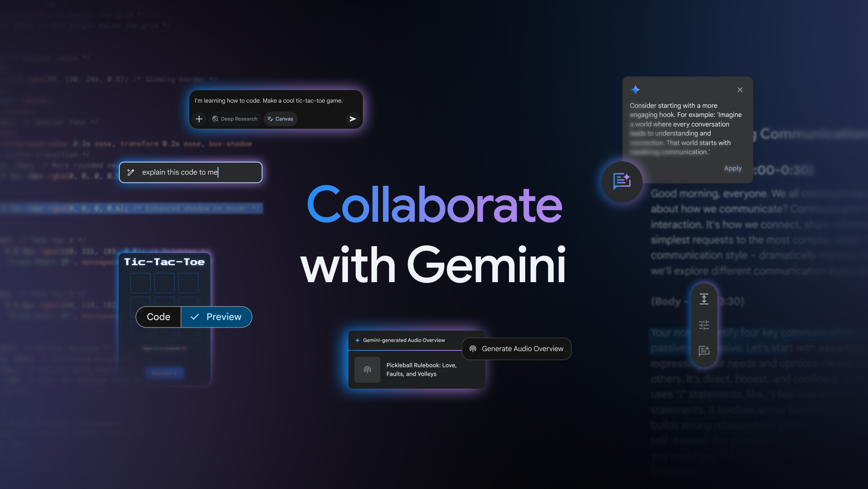868x489 pixels.
Task: Toggle the checkmark on Preview tab
Action: coord(194,316)
